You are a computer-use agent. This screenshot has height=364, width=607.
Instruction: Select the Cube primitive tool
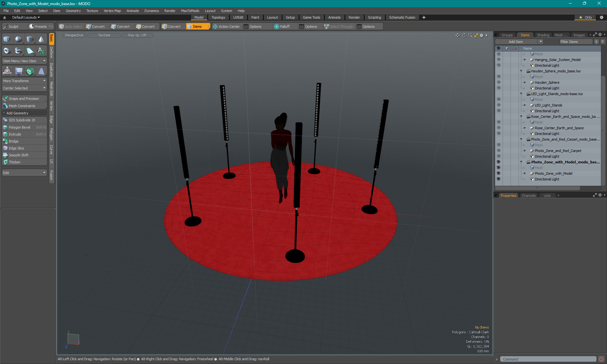(7, 39)
